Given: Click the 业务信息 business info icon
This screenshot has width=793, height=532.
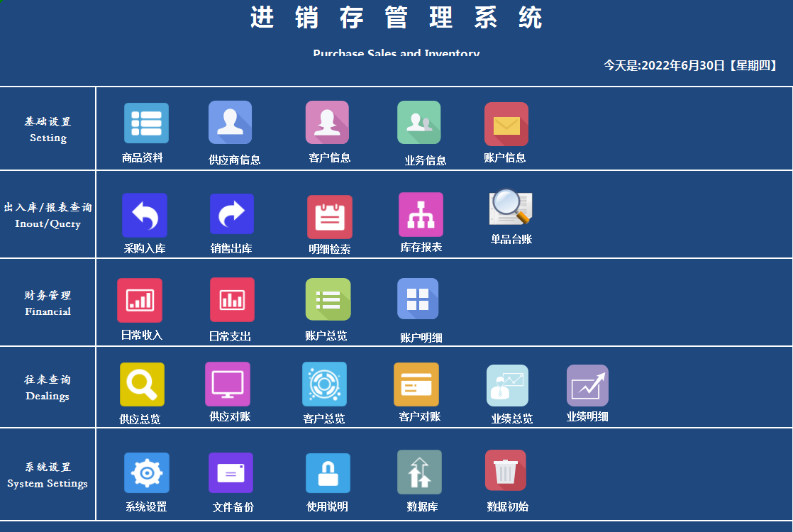Looking at the screenshot, I should 418,121.
